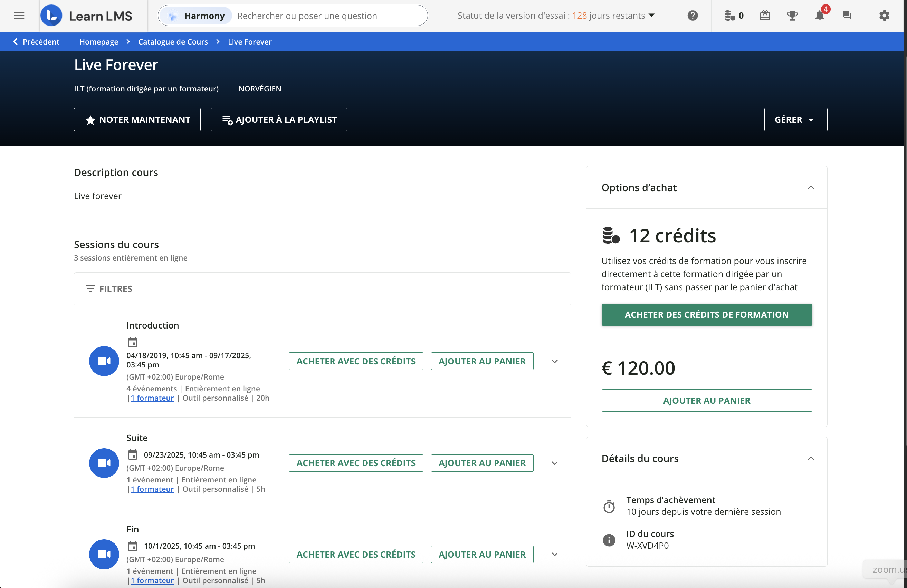Go to Catalogue de Cours breadcrumb
The image size is (907, 588).
(173, 42)
